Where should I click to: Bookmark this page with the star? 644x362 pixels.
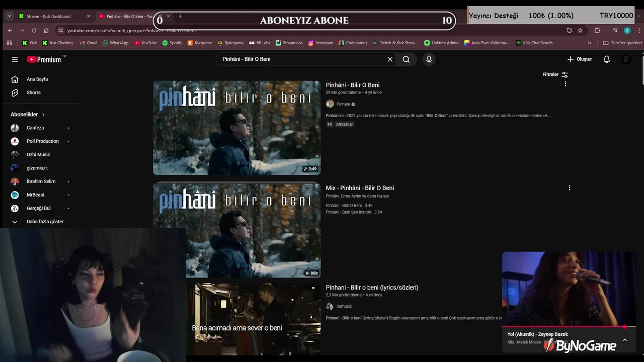580,30
